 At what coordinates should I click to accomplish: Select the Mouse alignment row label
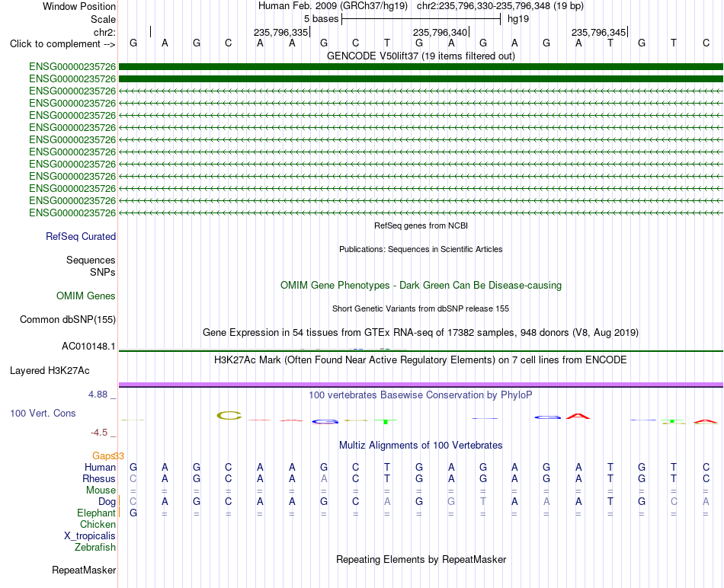(x=101, y=491)
